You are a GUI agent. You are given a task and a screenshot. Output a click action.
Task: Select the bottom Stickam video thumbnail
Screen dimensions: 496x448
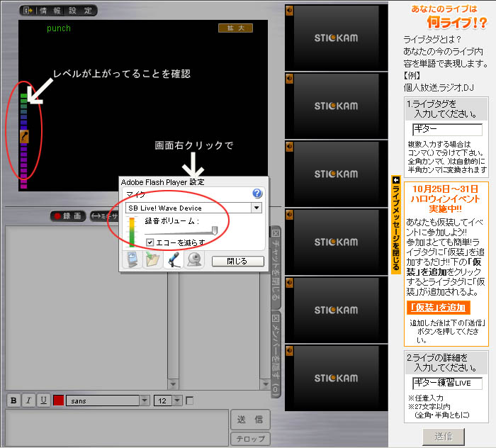(337, 378)
